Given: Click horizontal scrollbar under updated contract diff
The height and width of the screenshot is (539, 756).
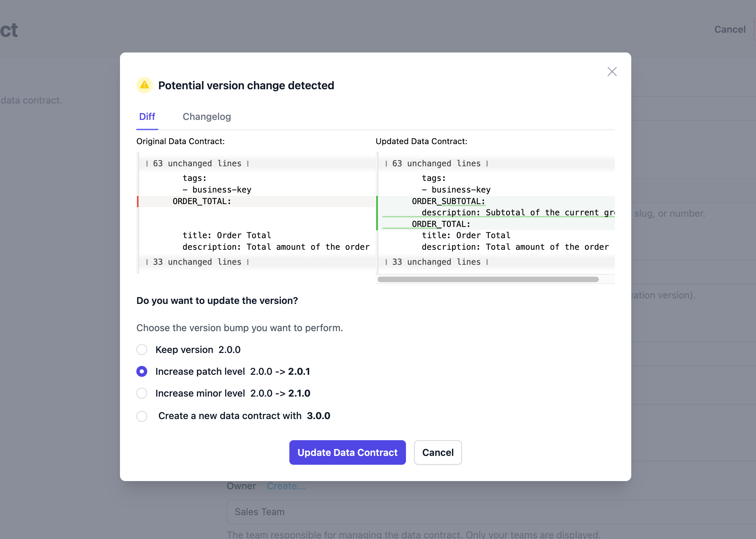Looking at the screenshot, I should [x=488, y=279].
